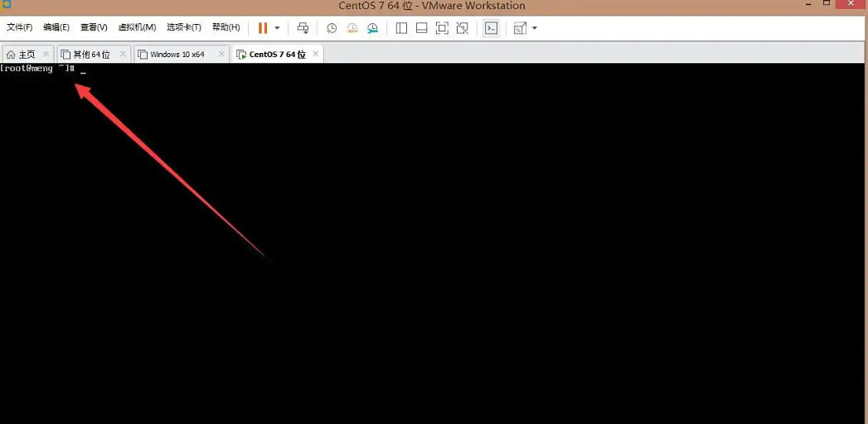Click the pause virtual machine icon
The image size is (868, 424).
click(263, 28)
